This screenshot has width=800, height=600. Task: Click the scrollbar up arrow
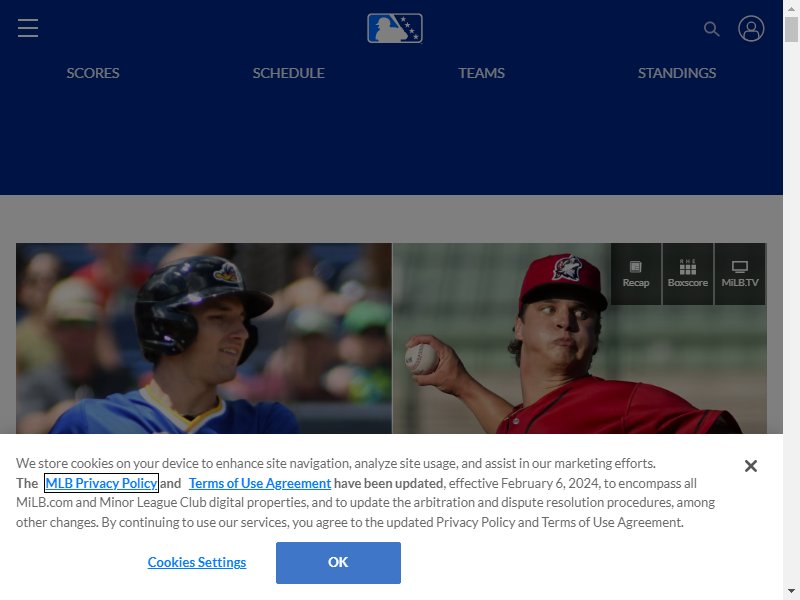[791, 8]
